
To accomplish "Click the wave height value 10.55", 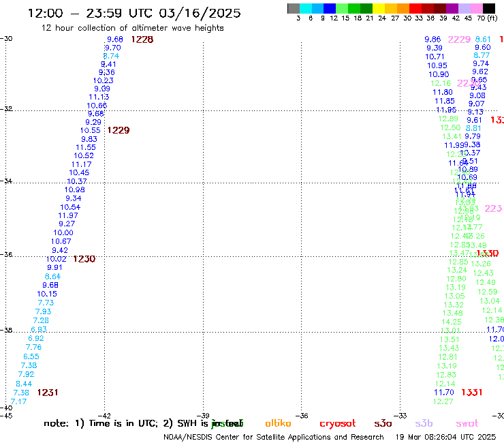I will coord(91,130).
